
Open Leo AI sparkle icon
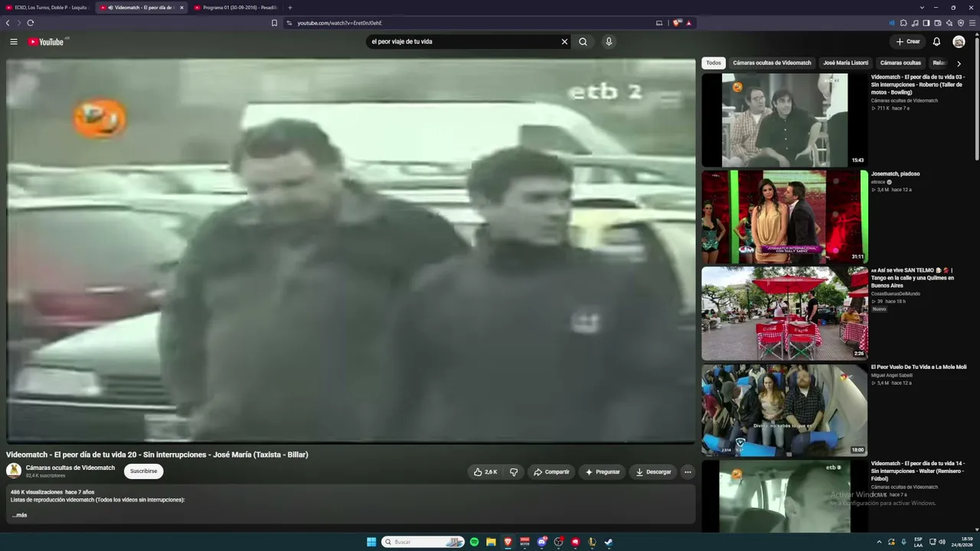click(949, 23)
